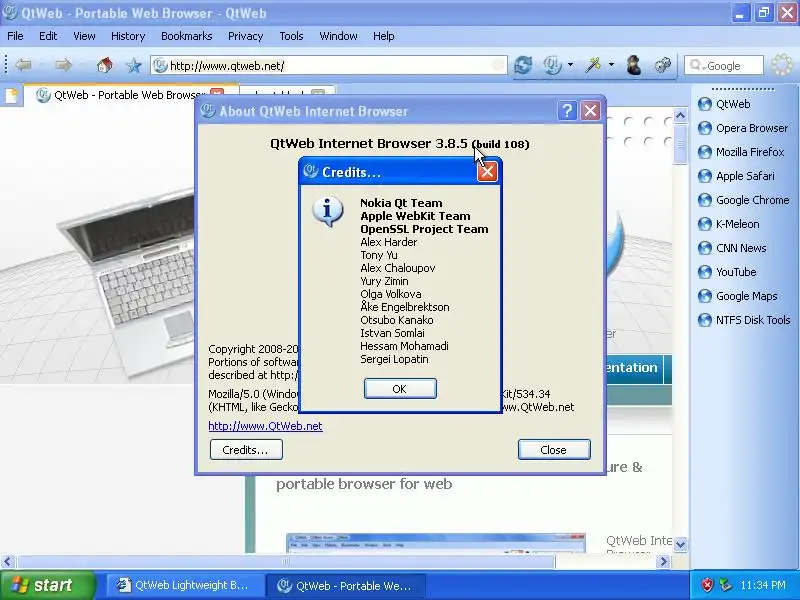This screenshot has height=600, width=800.
Task: Open the File menu
Action: click(x=15, y=36)
